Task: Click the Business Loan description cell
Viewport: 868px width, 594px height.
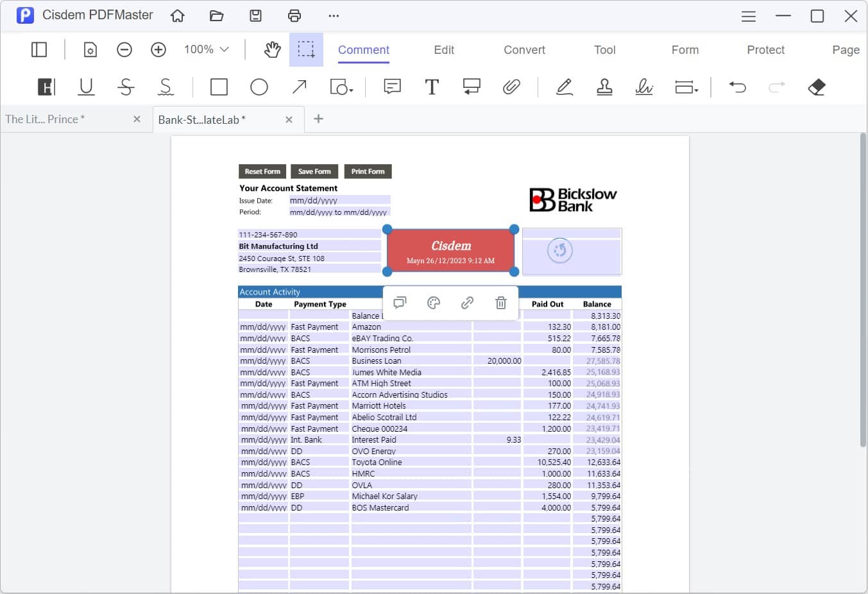Action: click(x=411, y=361)
